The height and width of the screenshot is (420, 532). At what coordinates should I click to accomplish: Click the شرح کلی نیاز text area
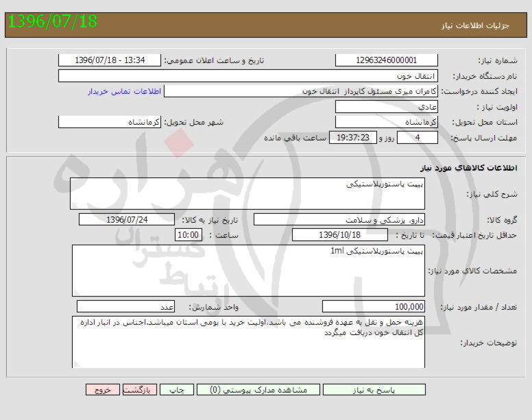pos(247,193)
